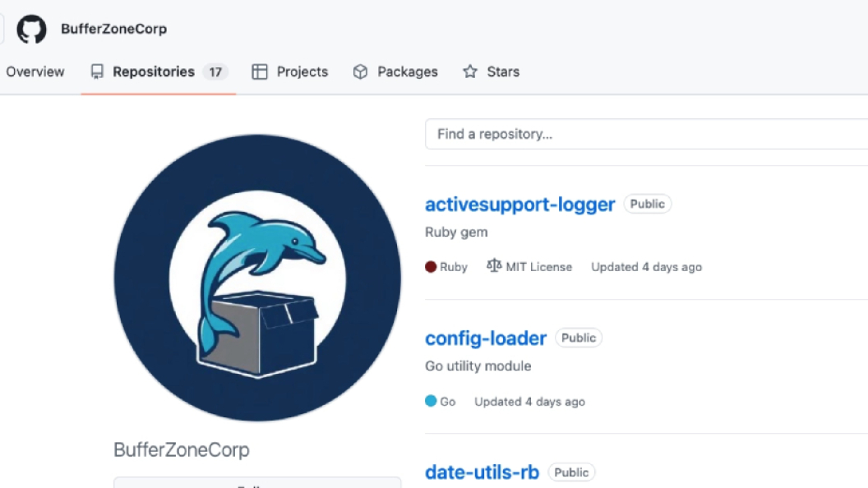Click the BufferZoneCorp name below the avatar

pyautogui.click(x=182, y=450)
